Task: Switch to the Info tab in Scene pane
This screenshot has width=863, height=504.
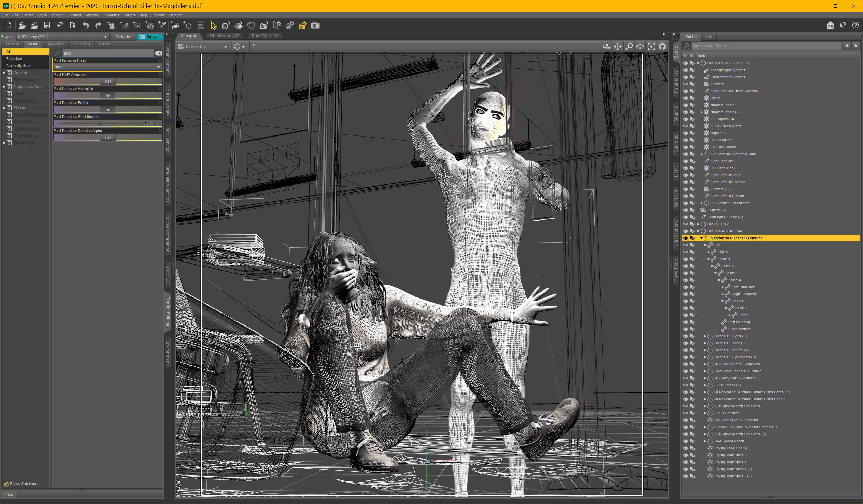Action: pyautogui.click(x=709, y=37)
